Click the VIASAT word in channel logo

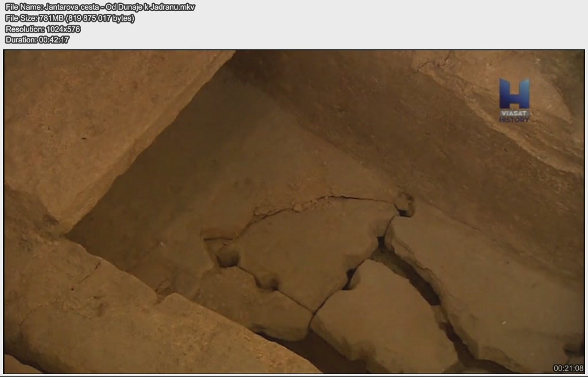point(513,113)
